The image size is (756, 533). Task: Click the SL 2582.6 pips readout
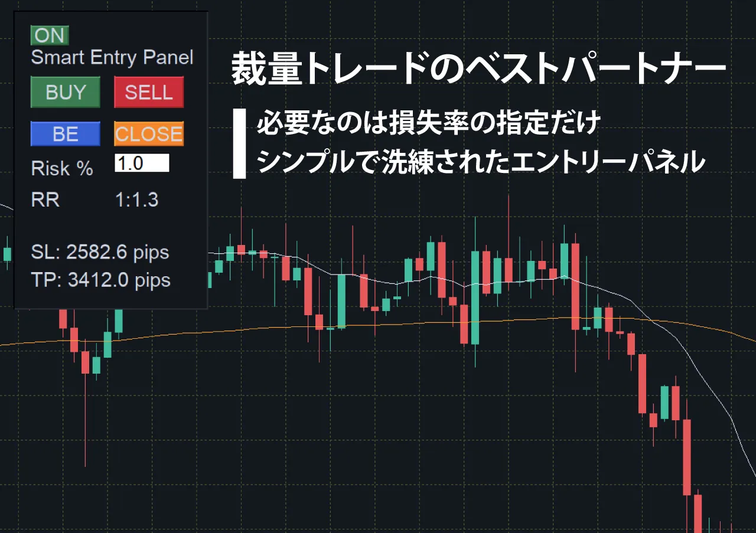click(x=100, y=253)
